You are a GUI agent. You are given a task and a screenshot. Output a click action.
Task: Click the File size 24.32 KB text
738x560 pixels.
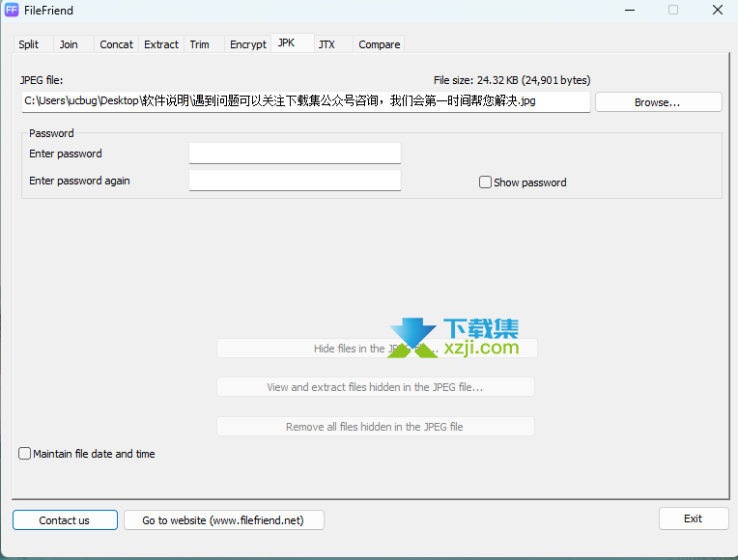pyautogui.click(x=512, y=80)
